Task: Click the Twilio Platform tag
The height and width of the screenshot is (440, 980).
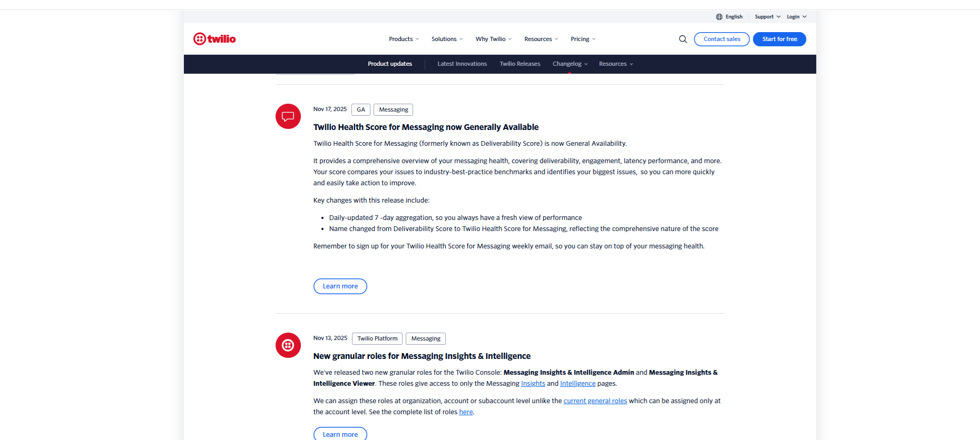Action: point(377,338)
